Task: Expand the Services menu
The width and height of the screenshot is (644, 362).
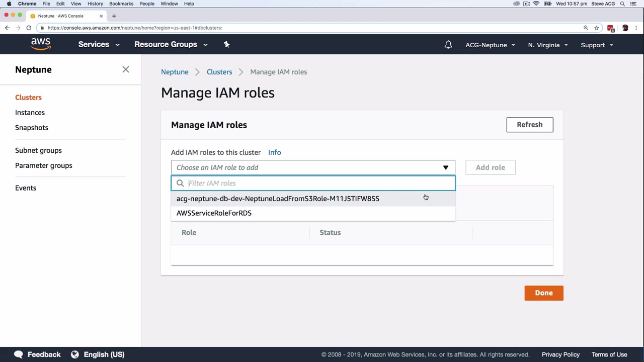Action: pos(99,44)
